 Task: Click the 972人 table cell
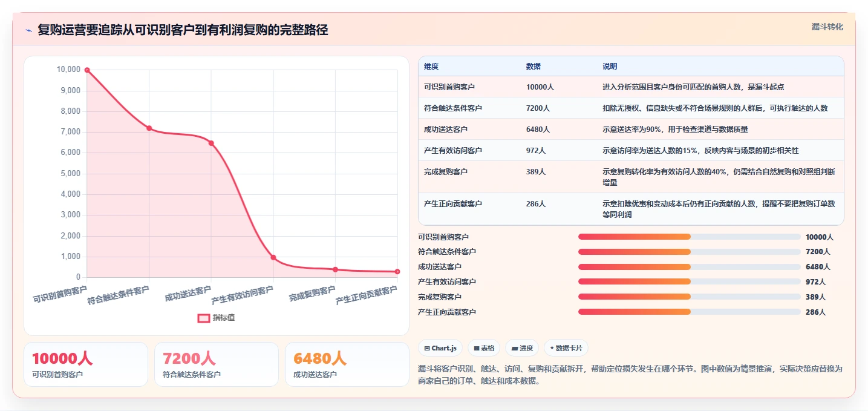[536, 151]
